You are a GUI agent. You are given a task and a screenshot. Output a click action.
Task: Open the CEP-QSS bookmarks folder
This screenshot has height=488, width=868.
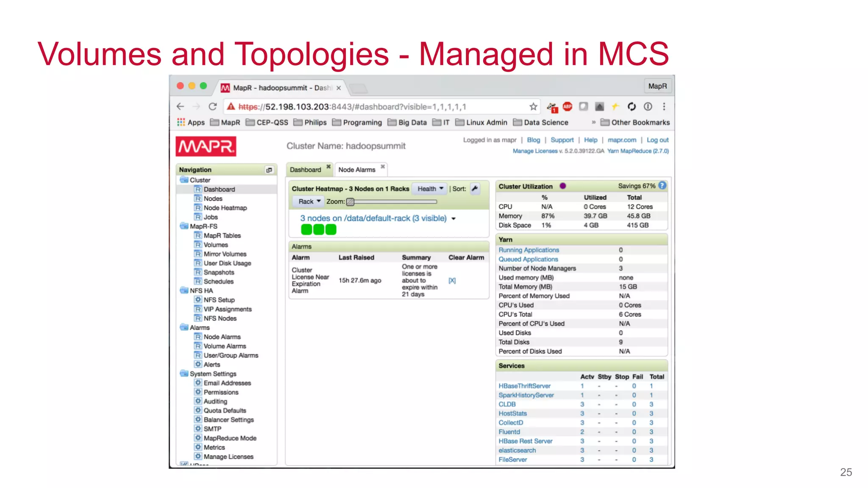coord(267,122)
